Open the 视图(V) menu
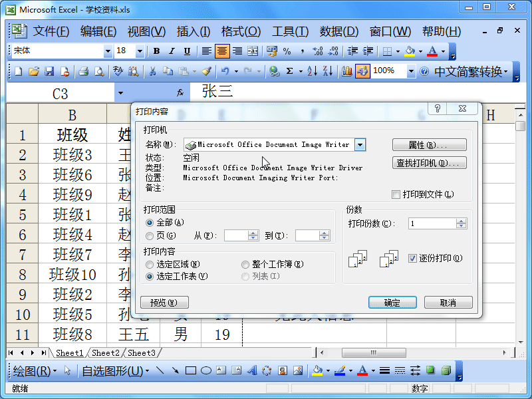Image resolution: width=532 pixels, height=399 pixels. [146, 31]
